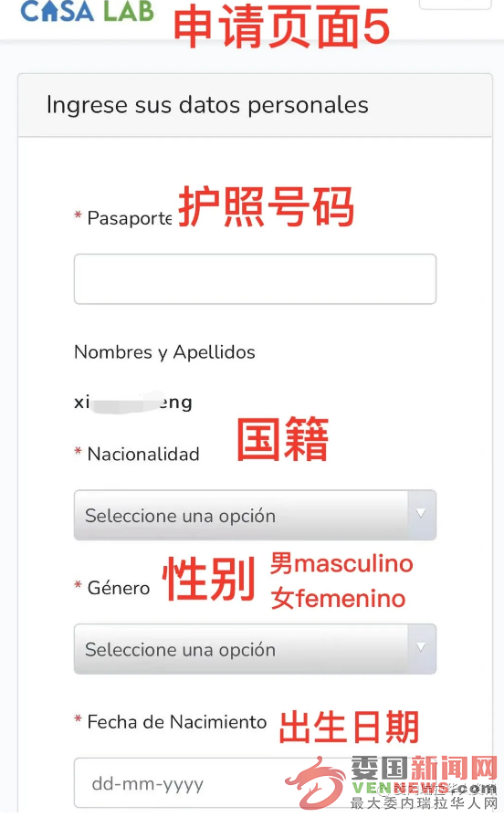Click the 委国新闻网 watermark text
504x817 pixels.
(425, 769)
